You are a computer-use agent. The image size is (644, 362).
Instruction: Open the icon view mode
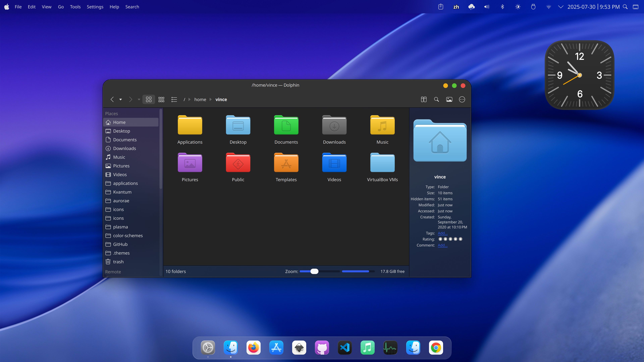click(148, 99)
